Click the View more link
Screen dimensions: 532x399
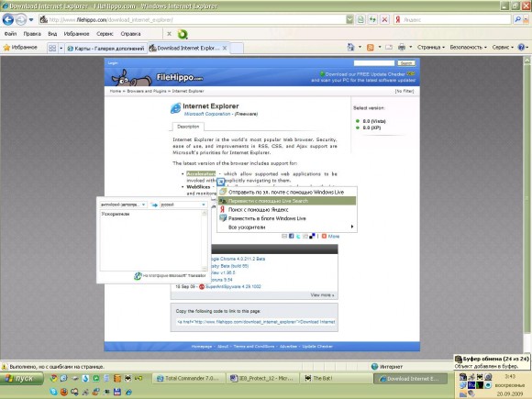[x=322, y=295]
